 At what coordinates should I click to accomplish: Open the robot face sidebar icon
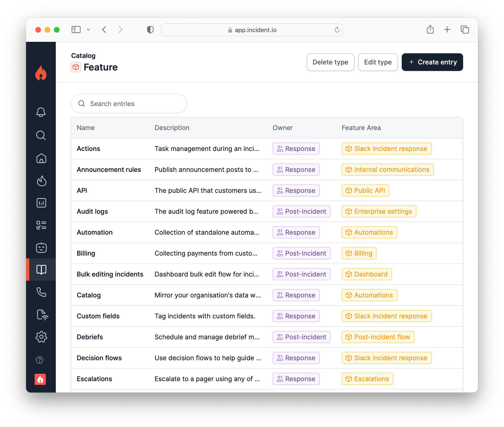(x=41, y=248)
